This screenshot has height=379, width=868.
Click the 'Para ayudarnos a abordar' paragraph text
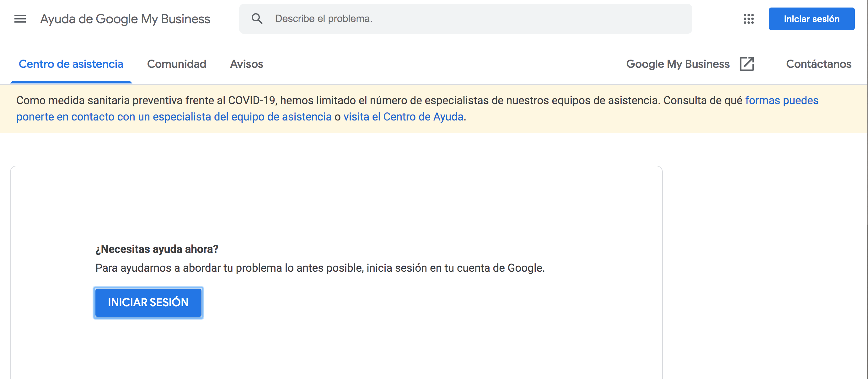pos(320,268)
